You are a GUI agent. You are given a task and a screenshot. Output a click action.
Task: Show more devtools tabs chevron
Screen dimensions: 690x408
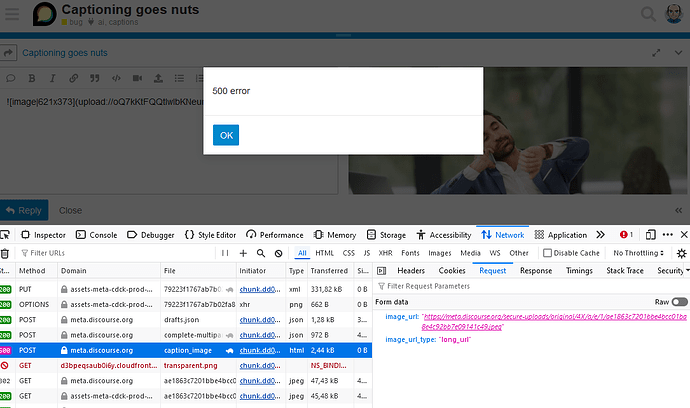click(600, 235)
